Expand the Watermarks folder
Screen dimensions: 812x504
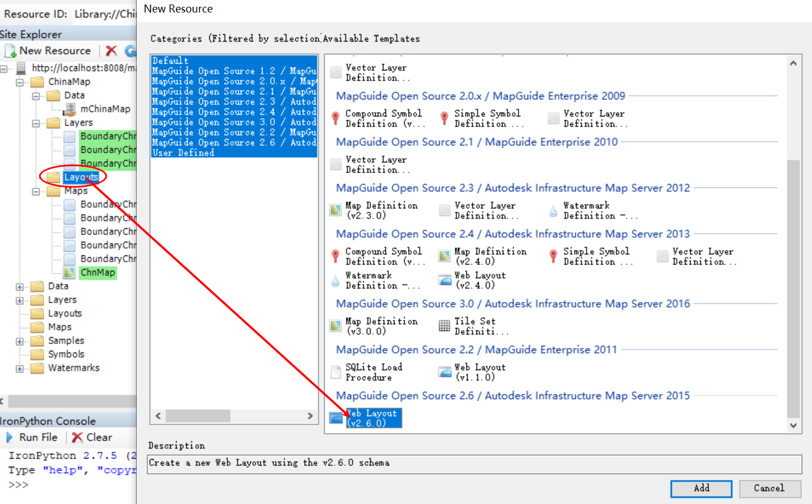pos(20,368)
